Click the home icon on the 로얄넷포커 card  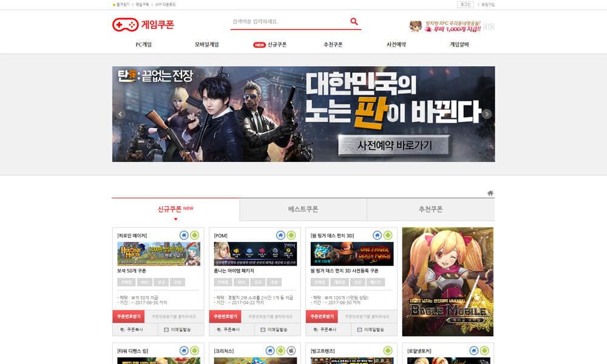(x=474, y=351)
